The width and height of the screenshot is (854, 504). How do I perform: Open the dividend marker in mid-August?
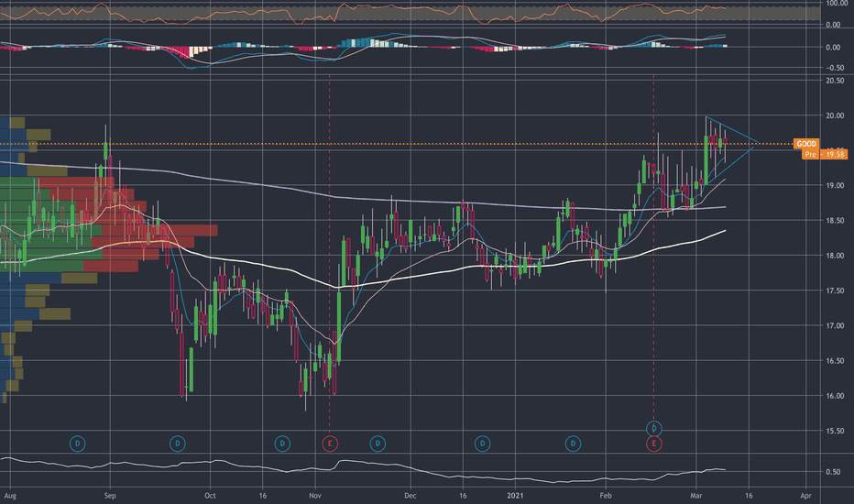tap(78, 444)
